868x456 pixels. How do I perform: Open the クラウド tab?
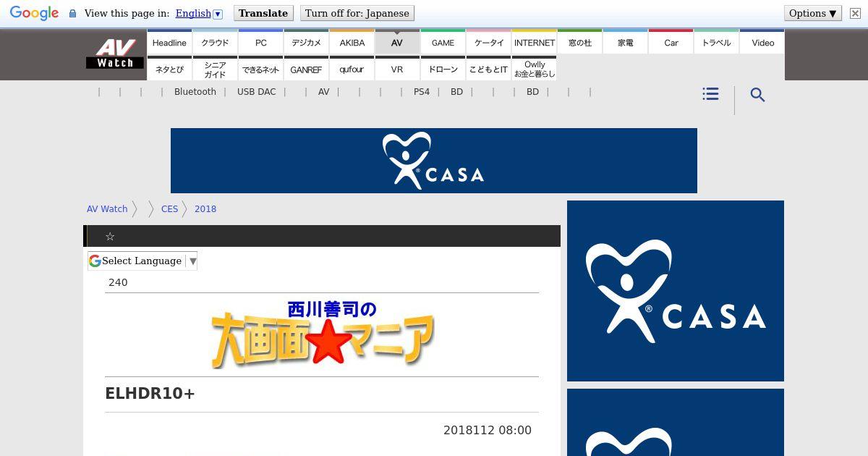[x=215, y=42]
